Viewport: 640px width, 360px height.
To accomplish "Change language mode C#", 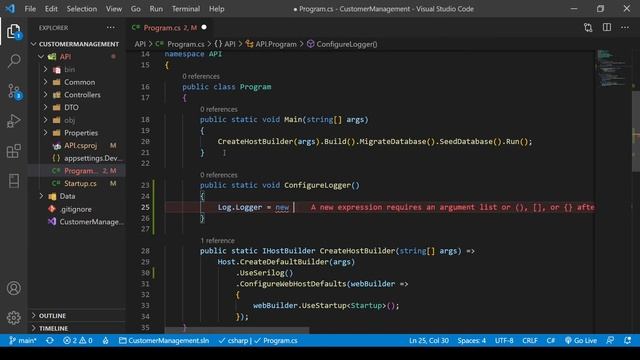I will coord(551,340).
